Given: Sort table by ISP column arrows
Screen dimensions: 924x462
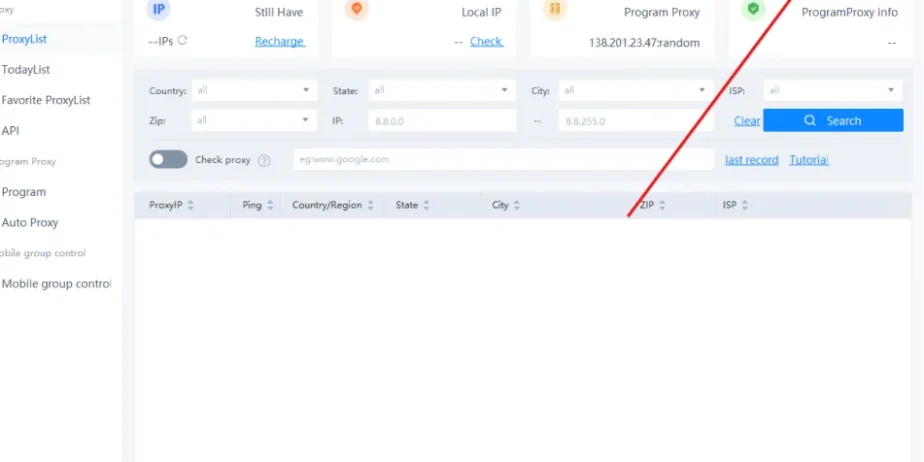Looking at the screenshot, I should click(x=745, y=205).
